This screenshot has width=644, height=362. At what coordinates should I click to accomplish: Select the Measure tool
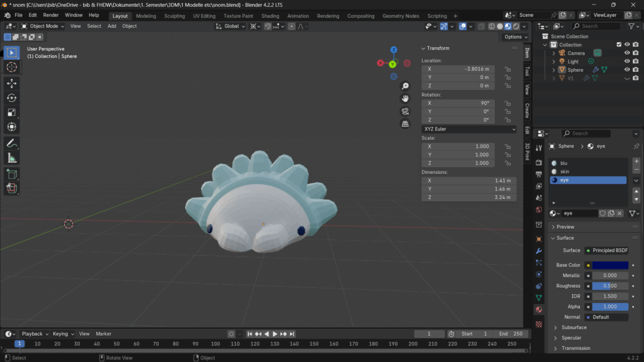tap(11, 158)
